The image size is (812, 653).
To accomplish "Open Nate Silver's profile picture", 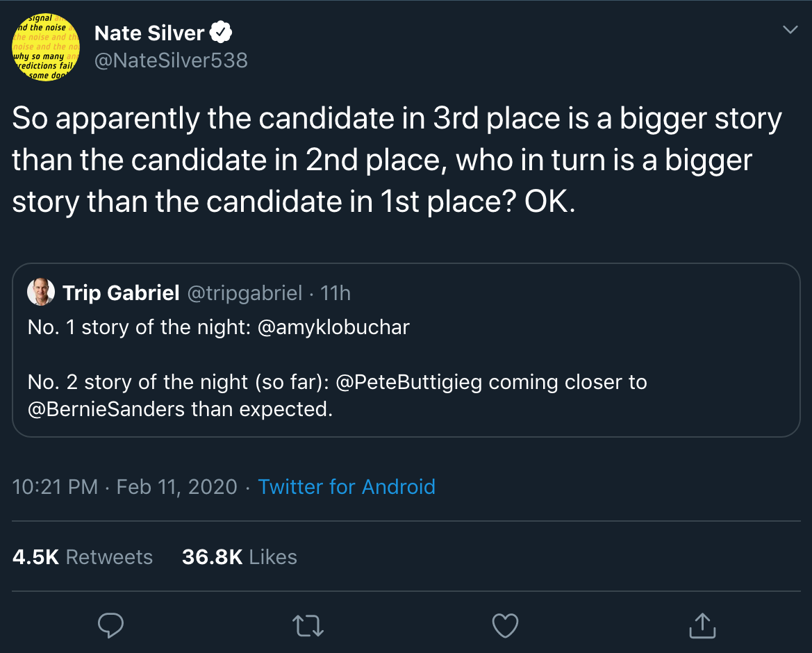I will (46, 47).
